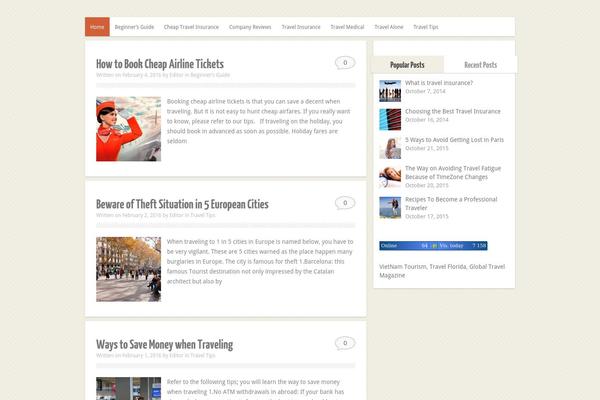Open The Way on Avoiding Travel Fatigue link
The image size is (600, 400).
[453, 173]
